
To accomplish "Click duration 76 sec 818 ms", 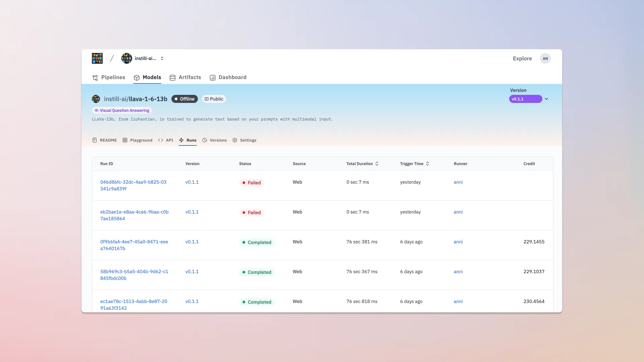I will (x=362, y=301).
